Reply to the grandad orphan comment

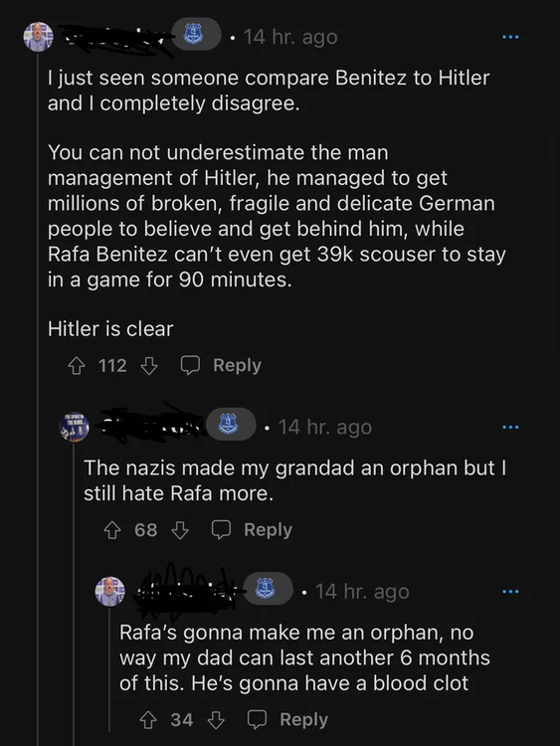(253, 530)
